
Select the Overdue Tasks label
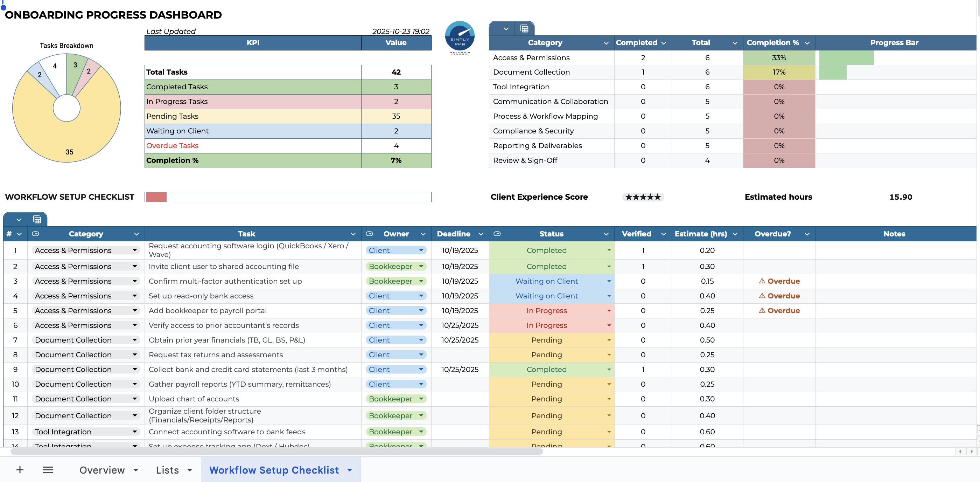[x=172, y=146]
